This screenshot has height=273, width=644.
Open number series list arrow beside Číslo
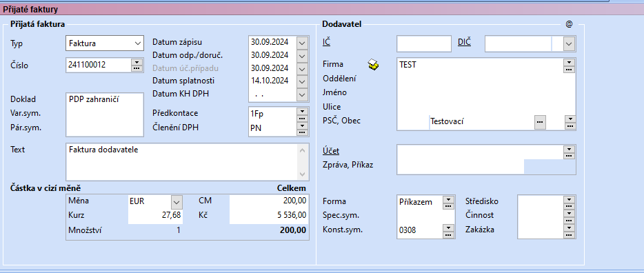pyautogui.click(x=137, y=62)
